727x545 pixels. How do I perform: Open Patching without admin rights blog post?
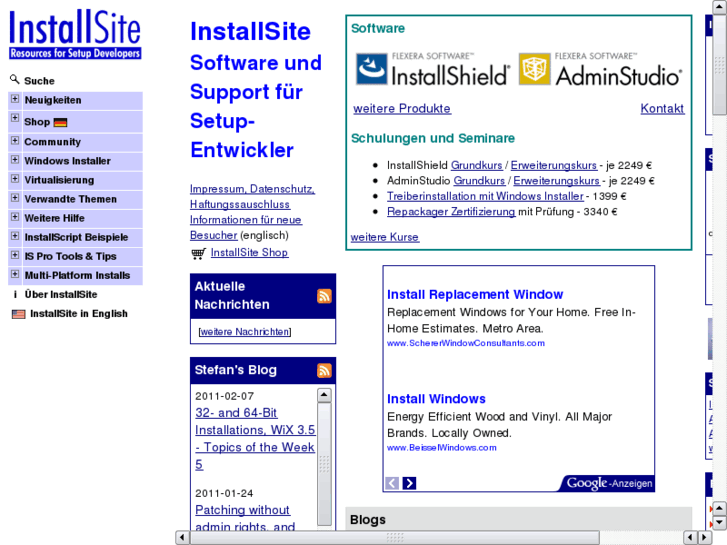point(245,519)
